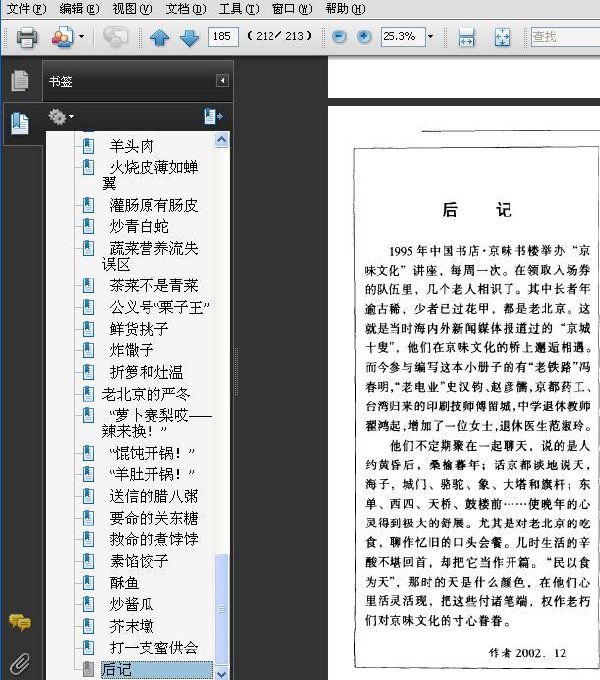Click the fit full page icon
Viewport: 600px width, 680px height.
click(502, 37)
